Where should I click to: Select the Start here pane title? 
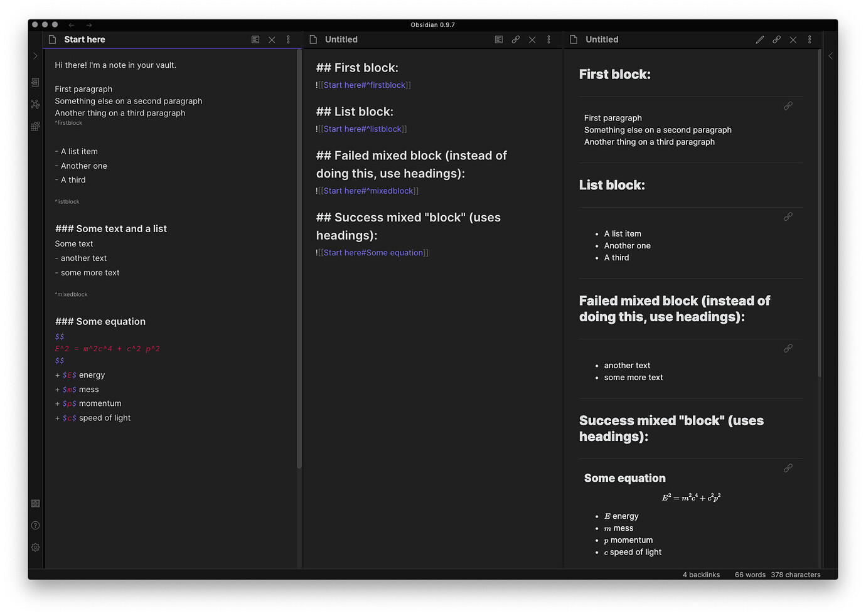coord(84,39)
